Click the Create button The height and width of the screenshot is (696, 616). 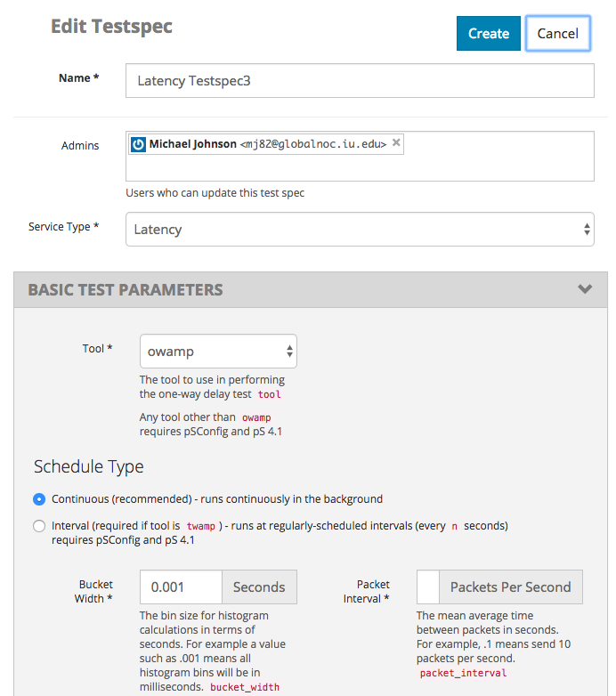coord(488,33)
